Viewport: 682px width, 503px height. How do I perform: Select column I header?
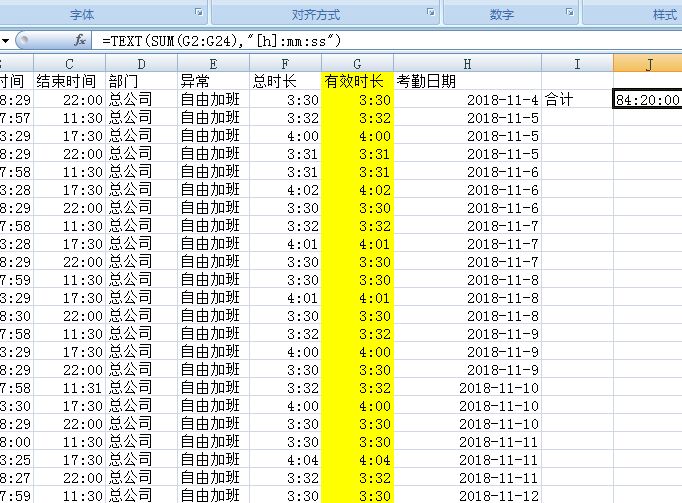(x=577, y=64)
